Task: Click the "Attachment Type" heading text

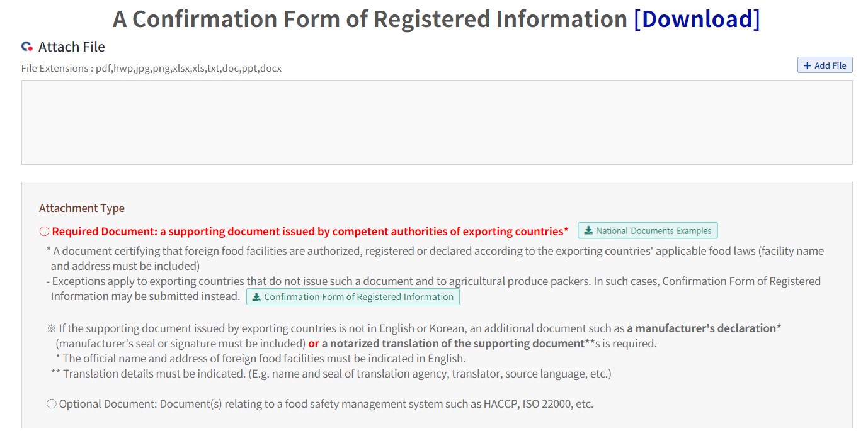Action: click(82, 208)
